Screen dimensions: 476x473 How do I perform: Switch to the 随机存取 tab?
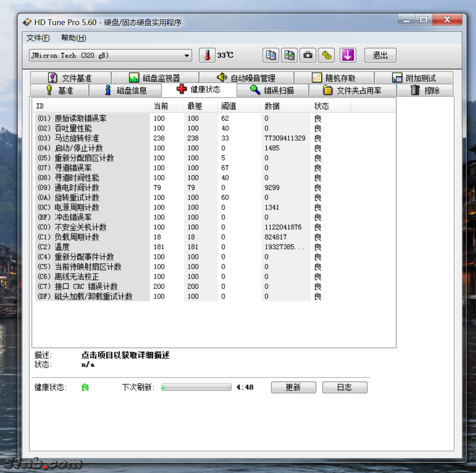pyautogui.click(x=334, y=78)
